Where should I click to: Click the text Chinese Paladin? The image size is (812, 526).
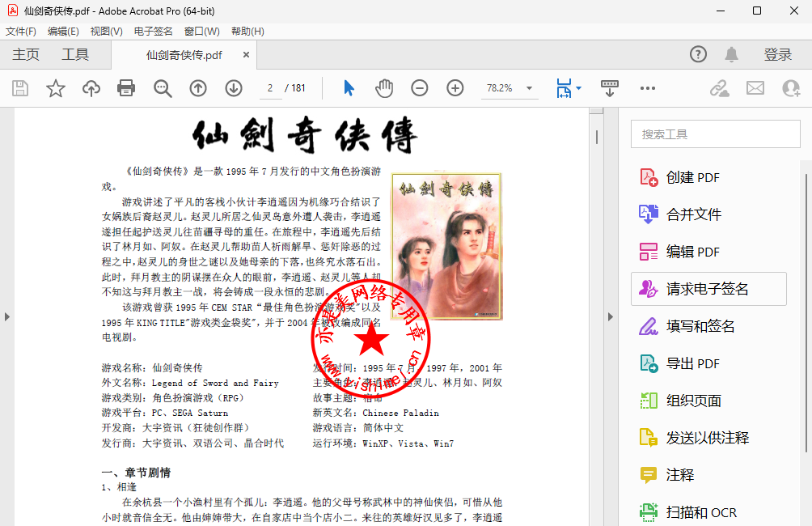pyautogui.click(x=401, y=413)
